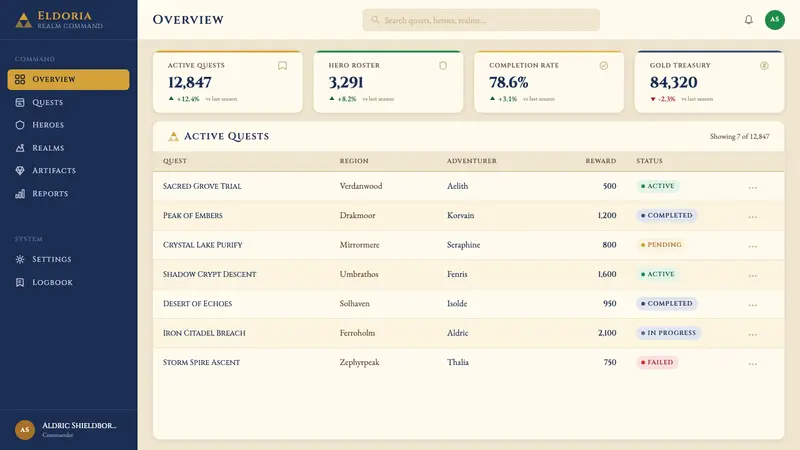
Task: Navigate to Heroes
Action: point(68,125)
